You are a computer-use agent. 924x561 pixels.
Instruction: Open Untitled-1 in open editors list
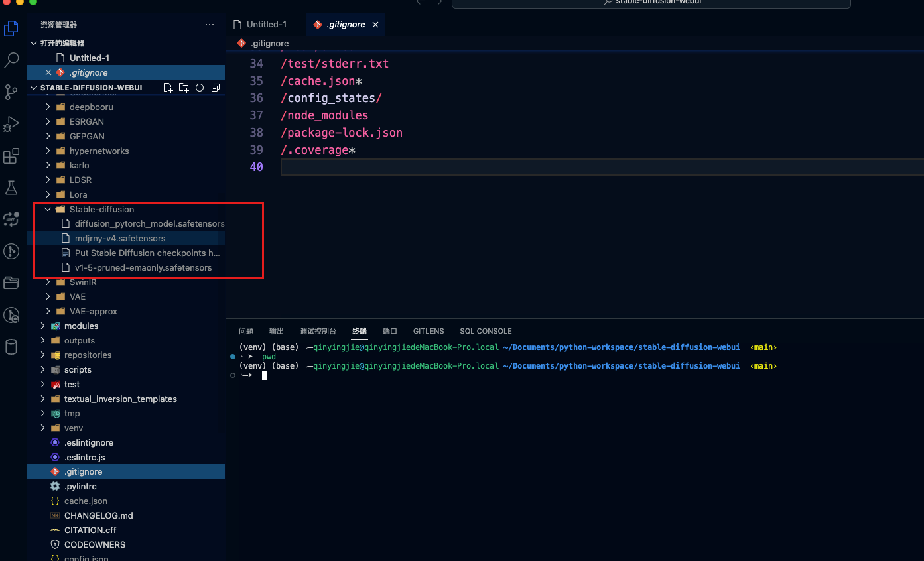[126, 58]
